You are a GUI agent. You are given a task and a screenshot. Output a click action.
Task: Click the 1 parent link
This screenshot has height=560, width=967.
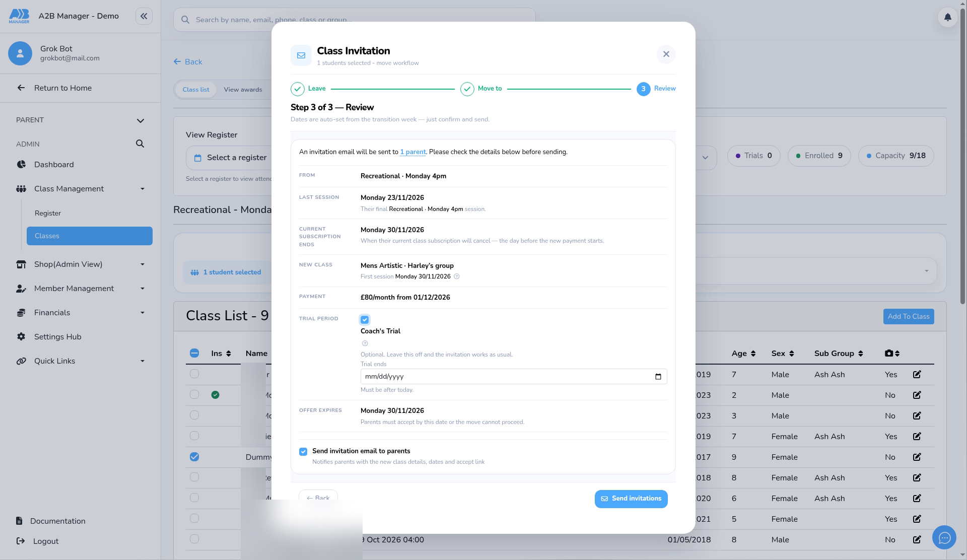[413, 152]
